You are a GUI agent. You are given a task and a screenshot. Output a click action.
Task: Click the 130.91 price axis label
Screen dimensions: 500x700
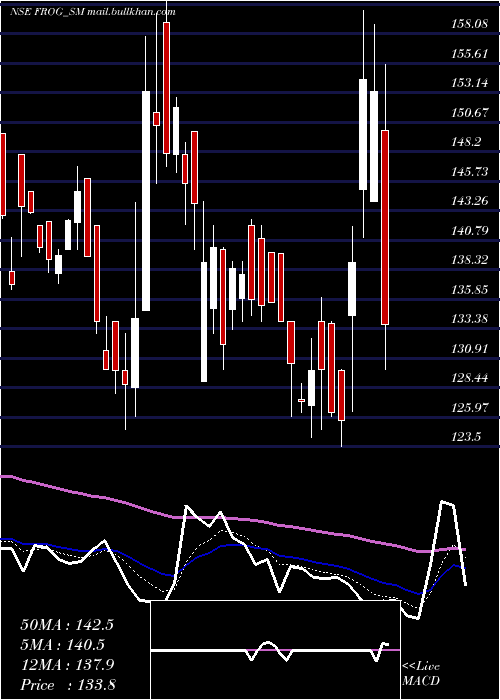coord(469,348)
